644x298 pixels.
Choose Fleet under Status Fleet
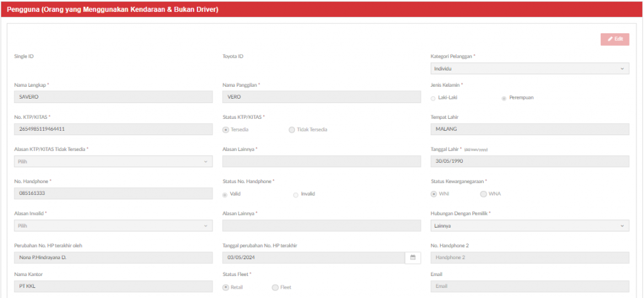tap(275, 287)
